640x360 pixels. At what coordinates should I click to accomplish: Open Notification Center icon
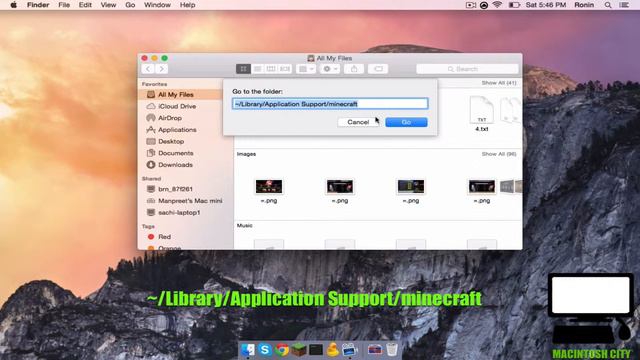624,5
